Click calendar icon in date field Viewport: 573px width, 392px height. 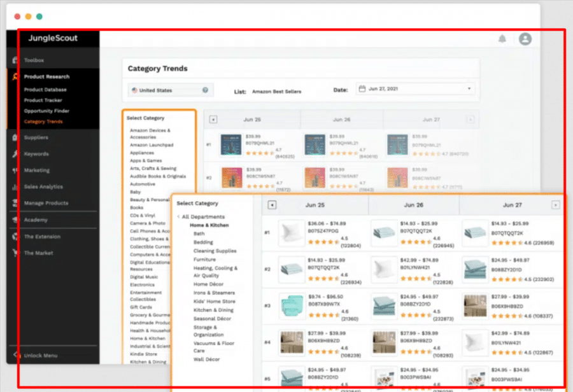pos(362,89)
